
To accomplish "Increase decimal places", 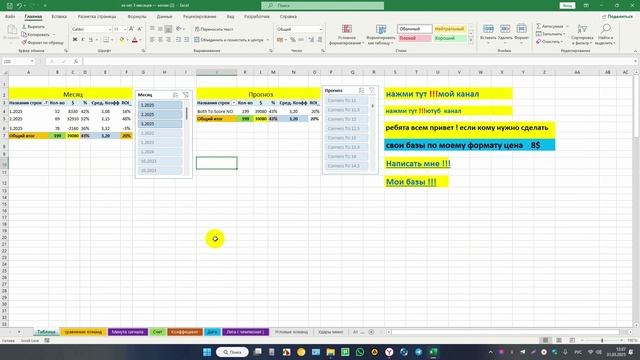I will pos(311,40).
